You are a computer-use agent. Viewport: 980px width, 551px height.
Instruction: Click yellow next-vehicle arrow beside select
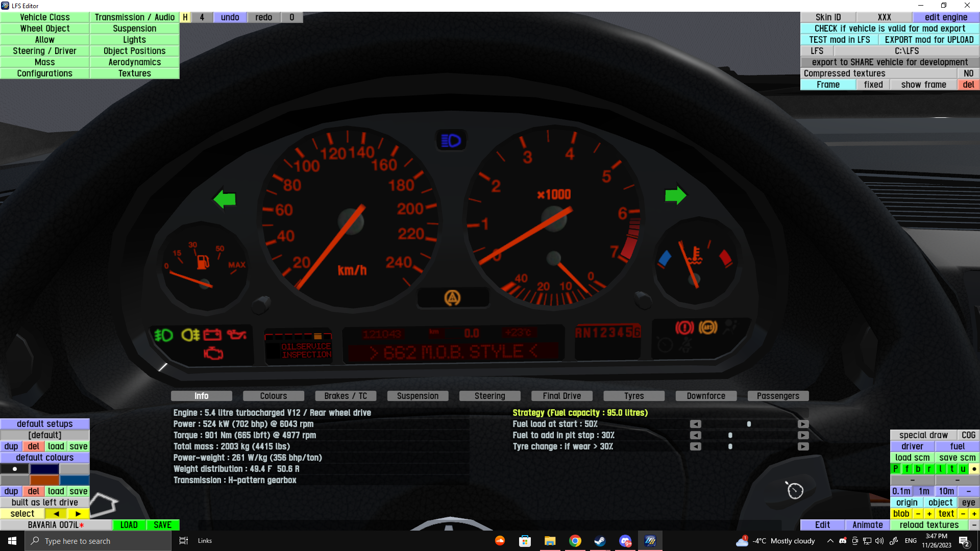(78, 514)
